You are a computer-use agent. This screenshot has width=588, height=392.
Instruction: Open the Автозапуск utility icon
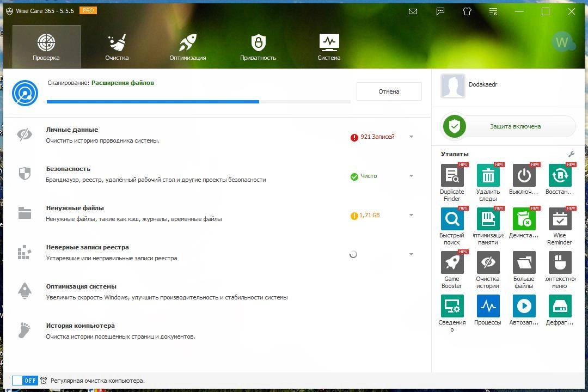524,306
